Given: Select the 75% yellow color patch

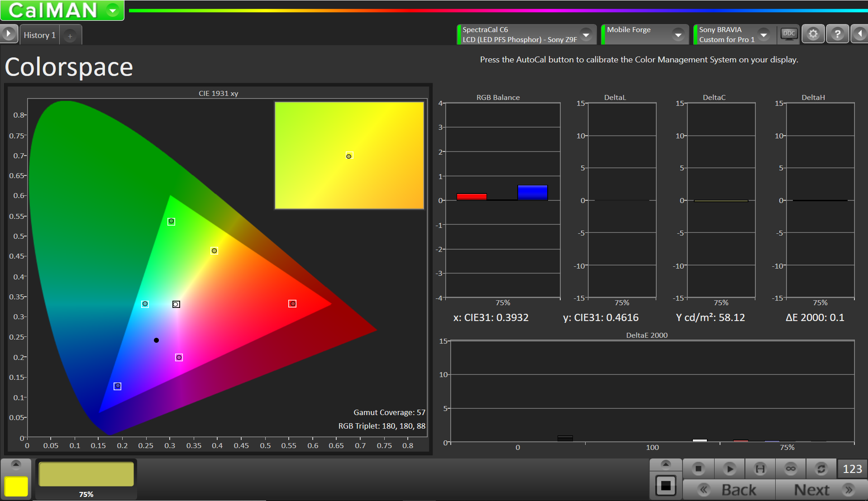Looking at the screenshot, I should 86,475.
